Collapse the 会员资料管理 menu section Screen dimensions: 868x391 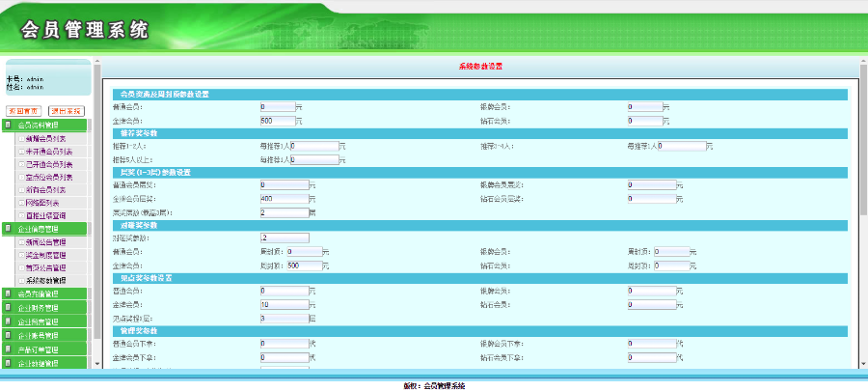(x=44, y=126)
